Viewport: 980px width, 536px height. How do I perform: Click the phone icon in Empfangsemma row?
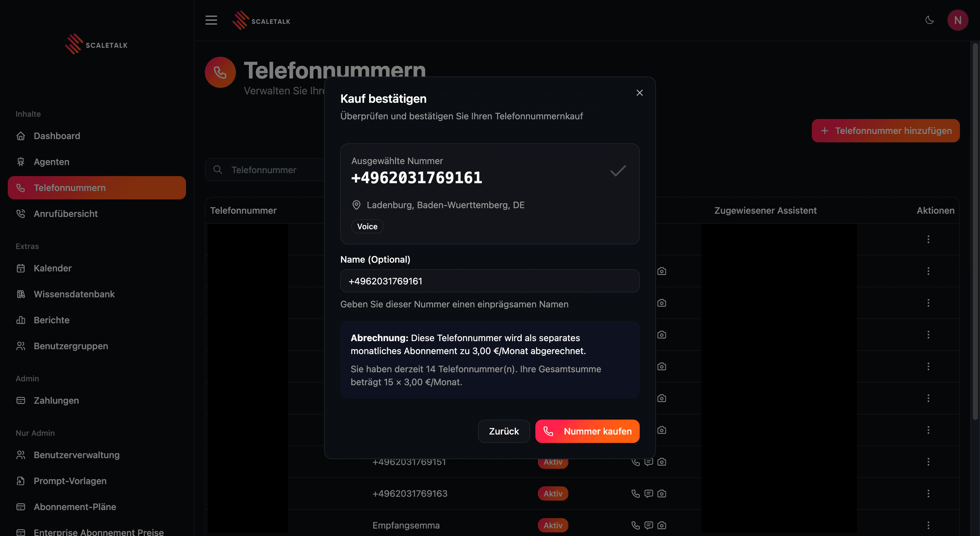tap(635, 525)
